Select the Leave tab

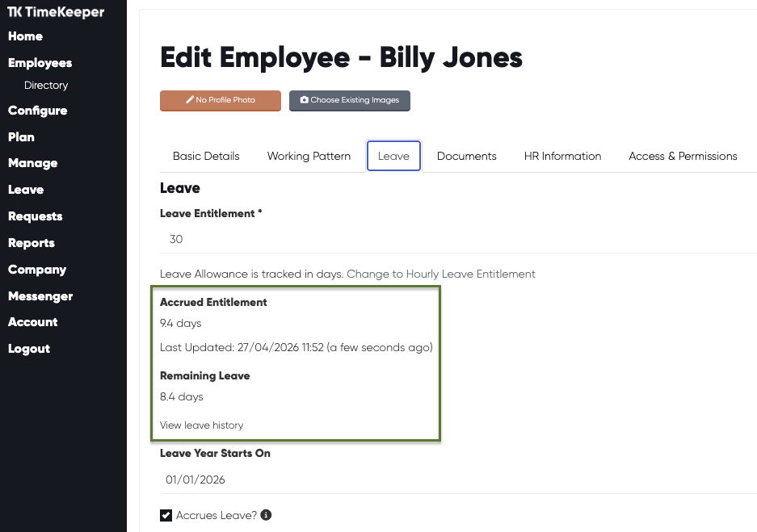[x=393, y=156]
